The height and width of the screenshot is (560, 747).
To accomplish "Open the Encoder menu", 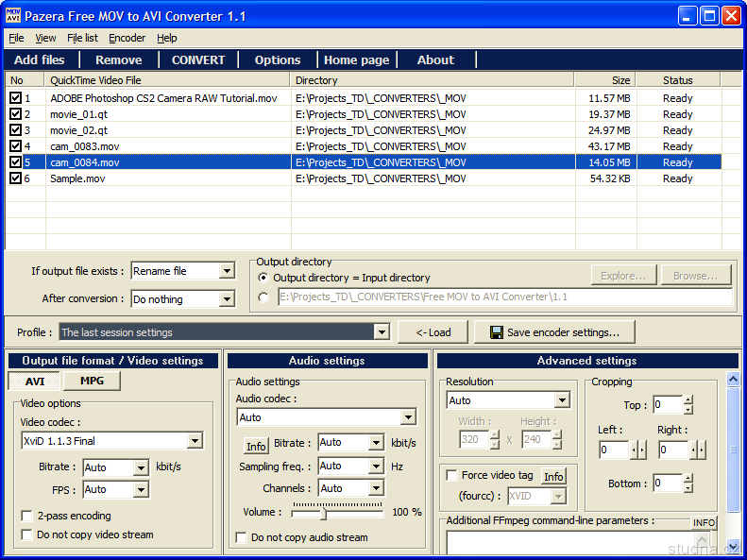I will tap(127, 38).
